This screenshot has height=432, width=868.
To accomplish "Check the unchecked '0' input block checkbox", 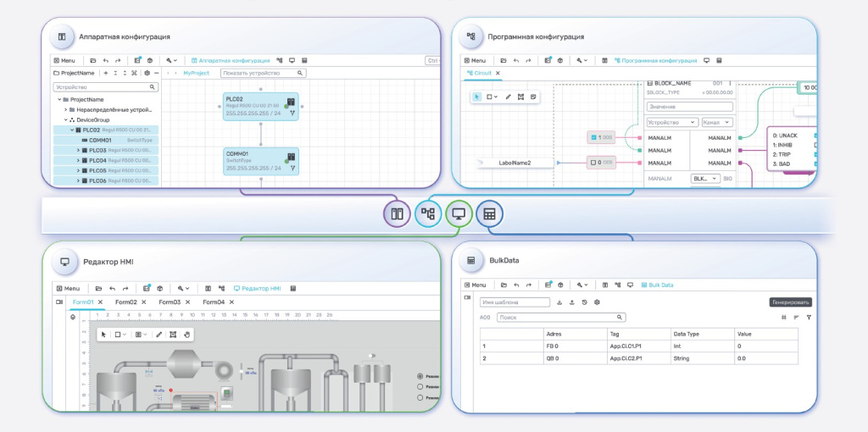I will (x=593, y=162).
